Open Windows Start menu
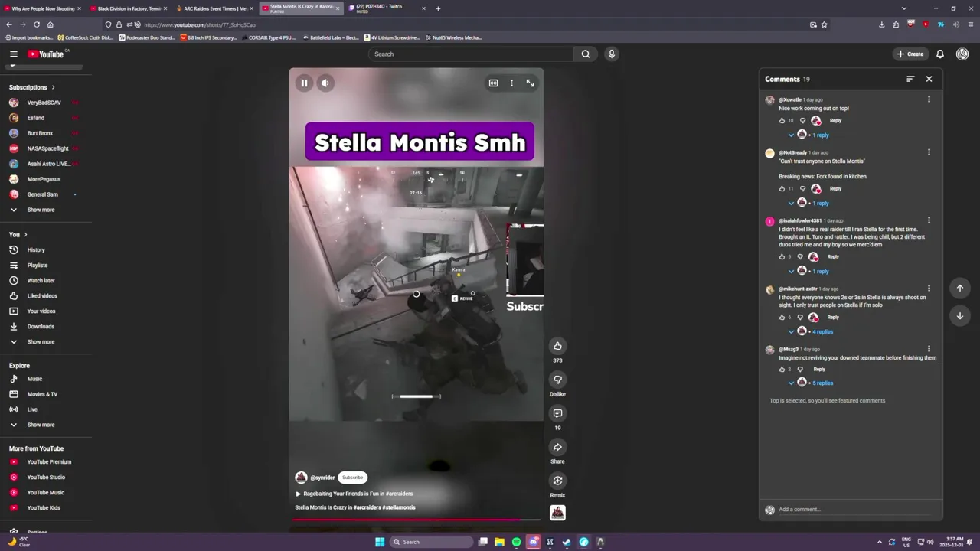Image resolution: width=980 pixels, height=551 pixels. [379, 542]
